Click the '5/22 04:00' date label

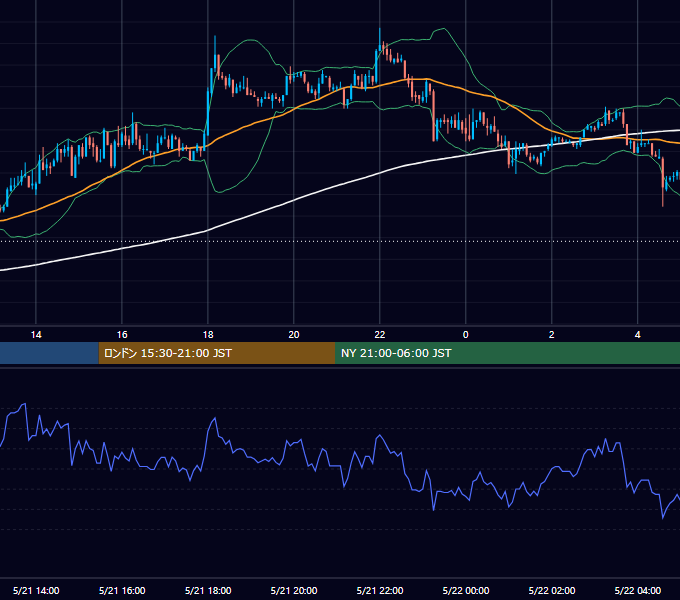[637, 590]
